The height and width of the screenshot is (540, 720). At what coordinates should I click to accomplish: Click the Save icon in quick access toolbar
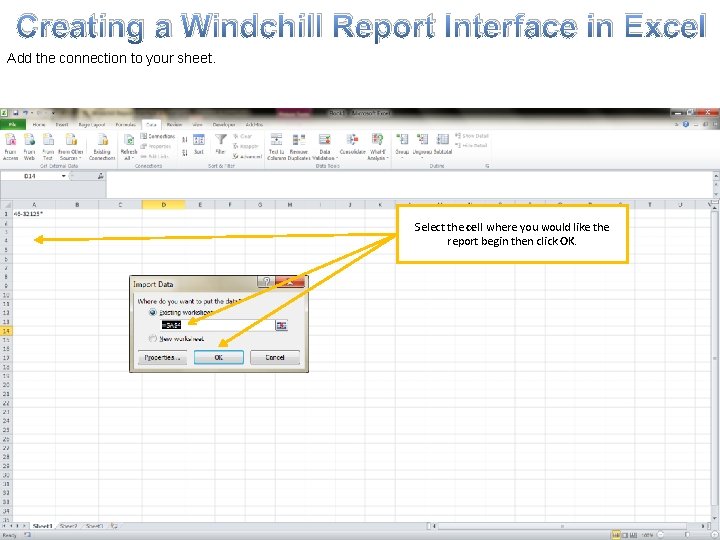(15, 113)
